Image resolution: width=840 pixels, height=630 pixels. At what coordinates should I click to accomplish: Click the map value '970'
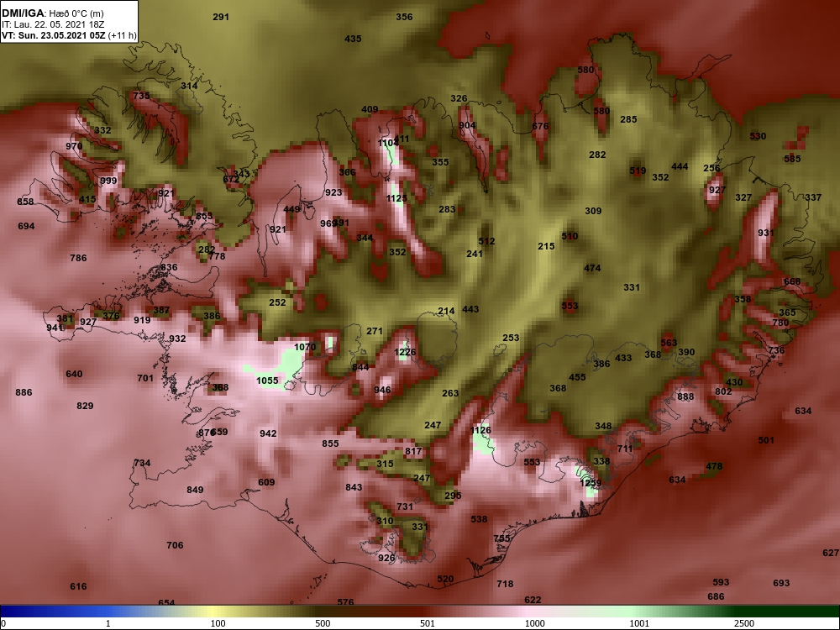(74, 145)
